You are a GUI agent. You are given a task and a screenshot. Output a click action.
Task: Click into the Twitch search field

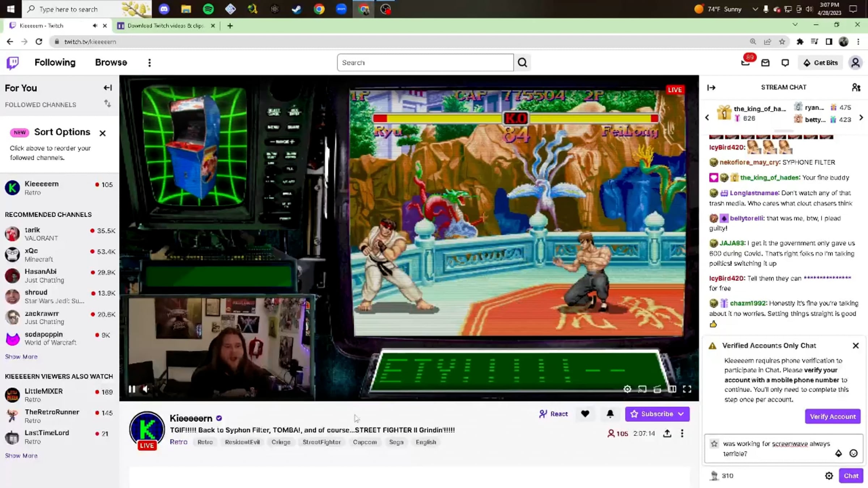point(425,63)
